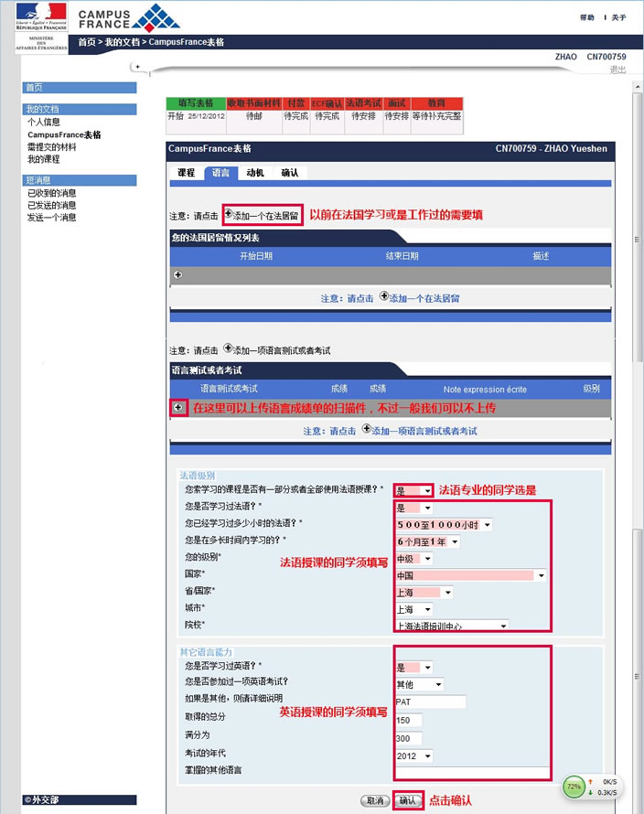Open the 6个月至1年 duration dropdown

tap(428, 542)
